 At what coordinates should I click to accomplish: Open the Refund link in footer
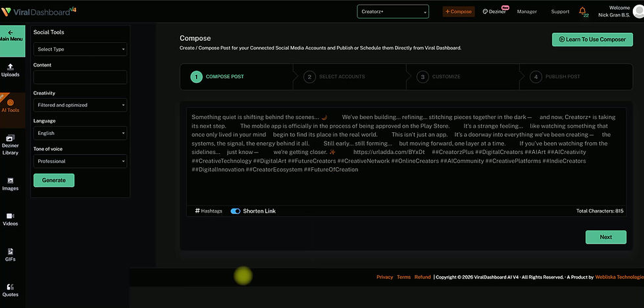(423, 277)
